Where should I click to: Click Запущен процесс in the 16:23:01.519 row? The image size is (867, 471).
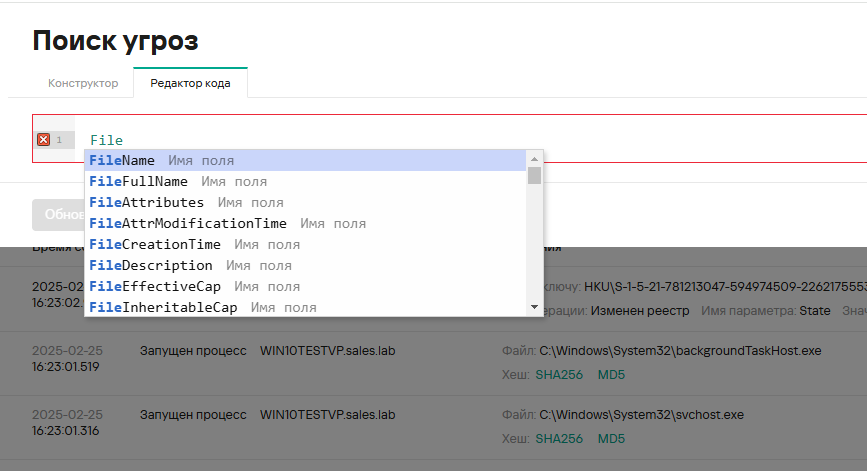193,351
